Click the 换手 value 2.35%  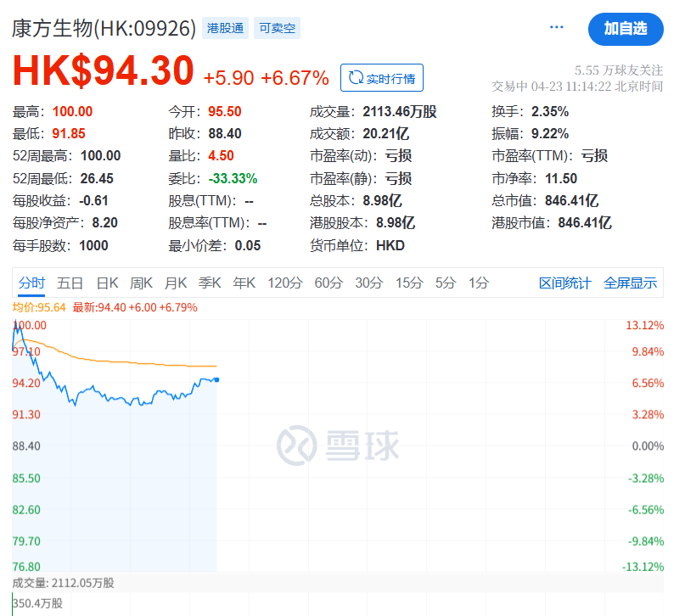pos(549,111)
